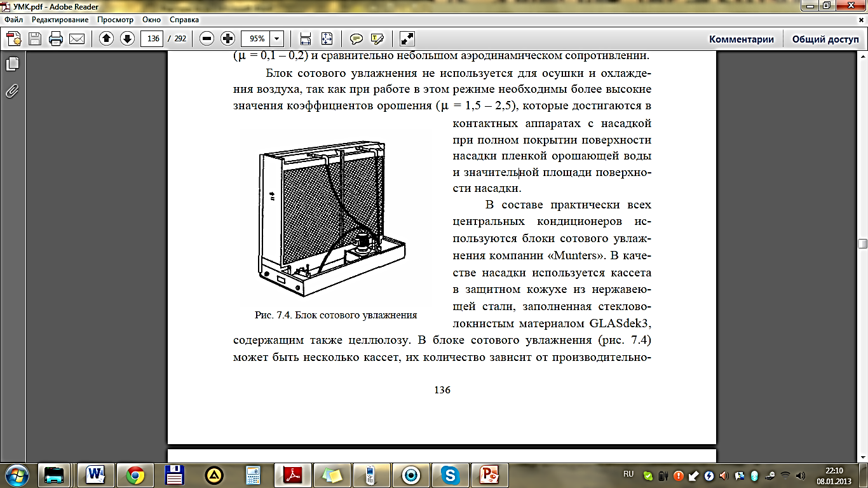Screen dimensions: 868x488
Task: Click the page number field showing 136
Action: [153, 39]
